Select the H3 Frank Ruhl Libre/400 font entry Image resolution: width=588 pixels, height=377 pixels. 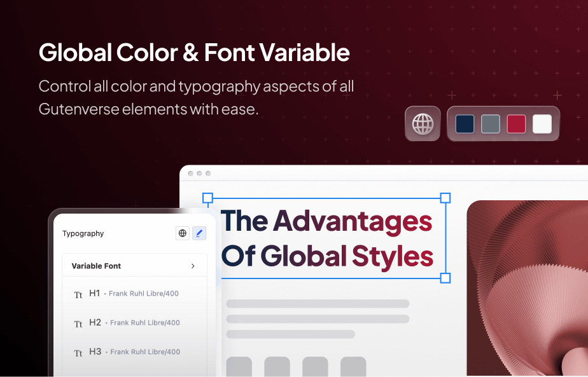point(135,352)
